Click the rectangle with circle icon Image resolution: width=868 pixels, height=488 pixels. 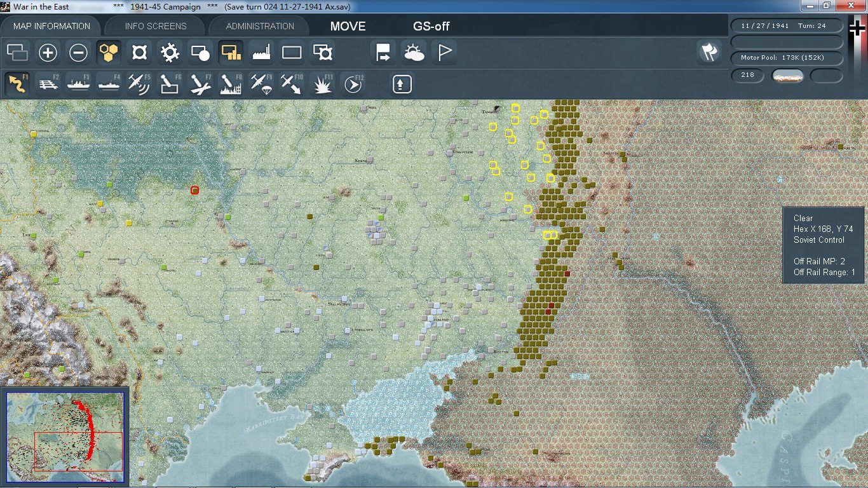click(x=200, y=52)
